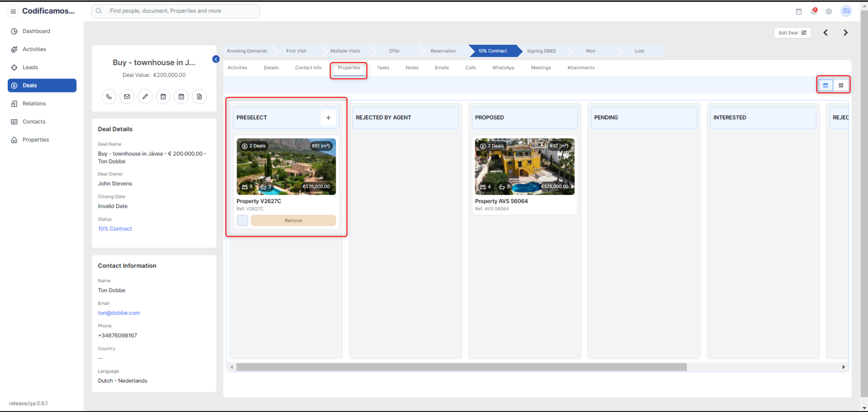868x412 pixels.
Task: Open the ton@dobbe.com email link
Action: tap(119, 313)
